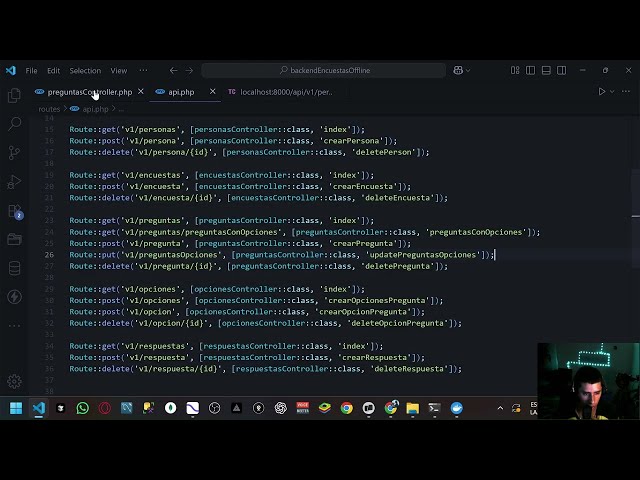
Task: Open the project folder manager icon
Action: tap(14, 239)
